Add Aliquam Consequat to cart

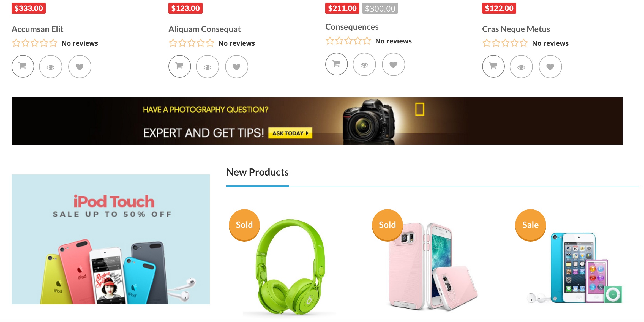tap(180, 66)
